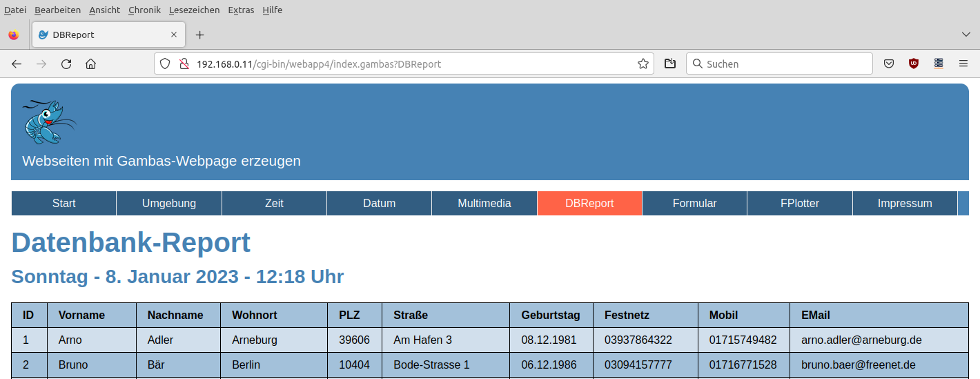Screen dimensions: 980x379
Task: Open the Lesezeichen menu
Action: pos(194,10)
